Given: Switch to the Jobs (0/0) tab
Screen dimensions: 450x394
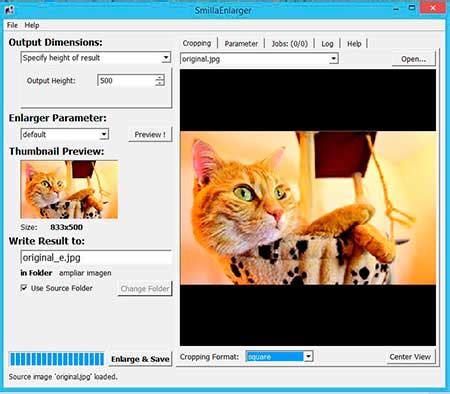Looking at the screenshot, I should tap(289, 44).
